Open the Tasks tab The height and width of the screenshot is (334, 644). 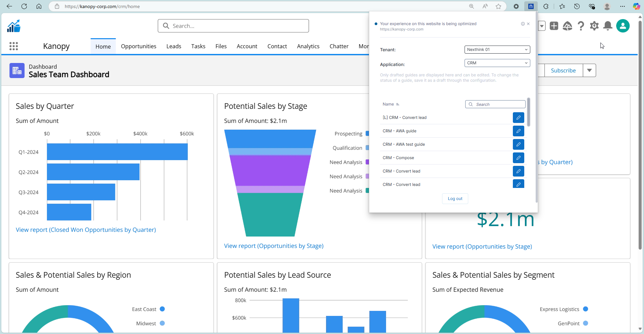click(x=198, y=46)
